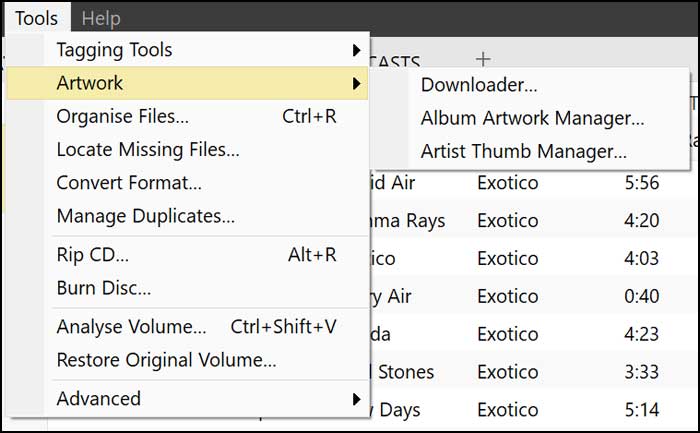This screenshot has height=433, width=700.
Task: Click Rip CD menu item
Action: click(x=92, y=255)
